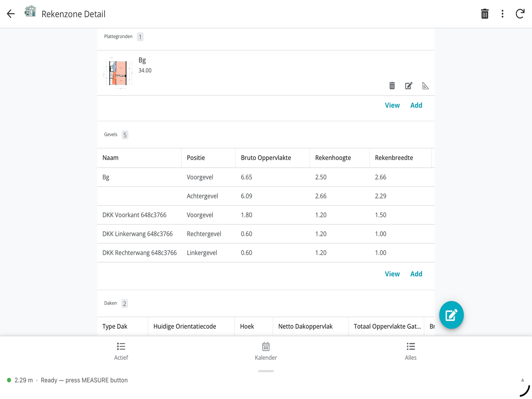View all Plattegronden
532x399 pixels.
(x=392, y=105)
